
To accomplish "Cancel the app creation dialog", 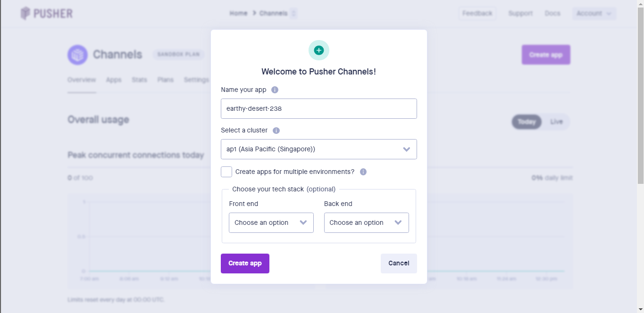I will 399,263.
